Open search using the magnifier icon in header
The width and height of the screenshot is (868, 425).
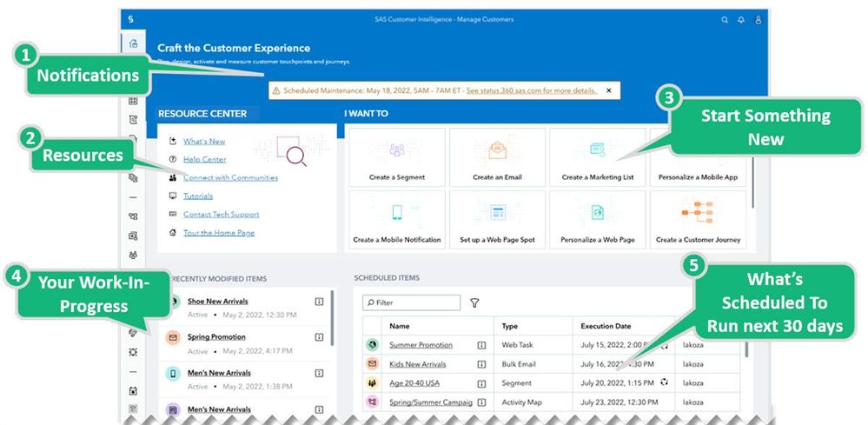725,19
